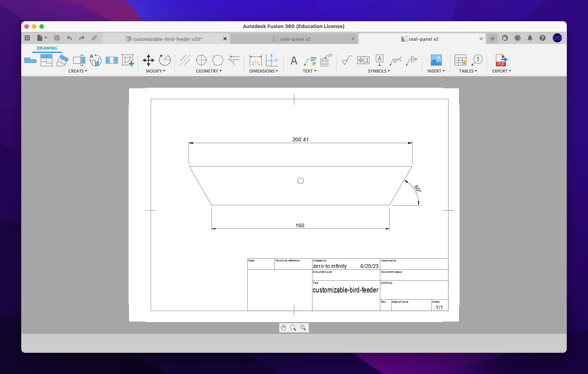Image resolution: width=588 pixels, height=374 pixels.
Task: Click the Insert Image icon
Action: pos(436,60)
